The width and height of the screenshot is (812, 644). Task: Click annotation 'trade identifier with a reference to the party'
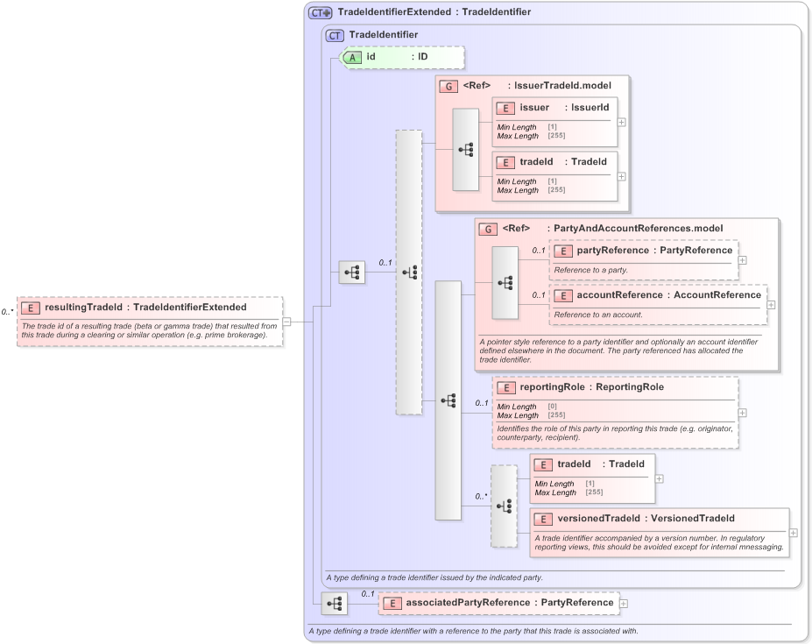473,631
